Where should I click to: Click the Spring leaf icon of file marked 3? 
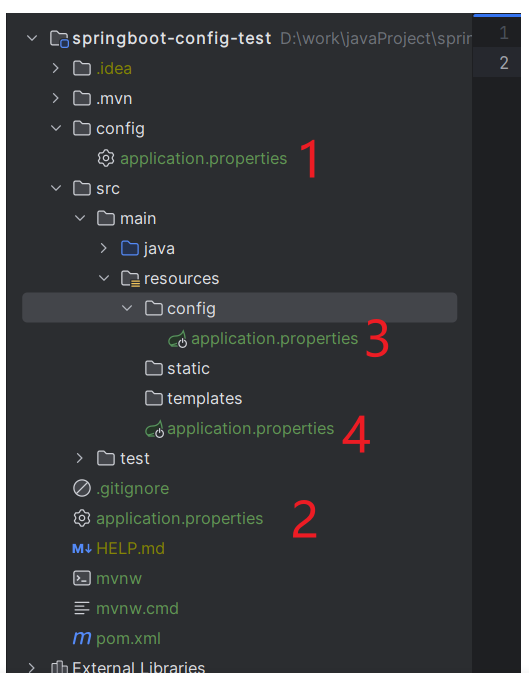pos(178,339)
